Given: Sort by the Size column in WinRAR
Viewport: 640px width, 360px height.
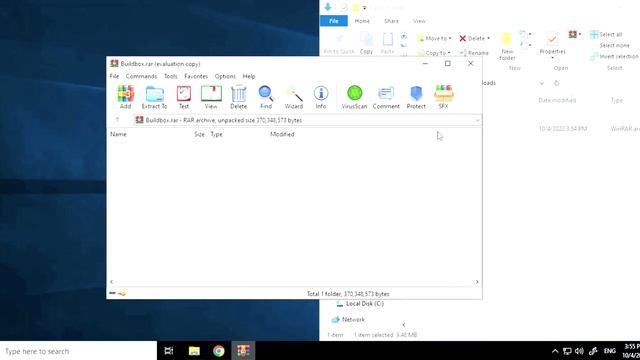Looking at the screenshot, I should tap(199, 134).
